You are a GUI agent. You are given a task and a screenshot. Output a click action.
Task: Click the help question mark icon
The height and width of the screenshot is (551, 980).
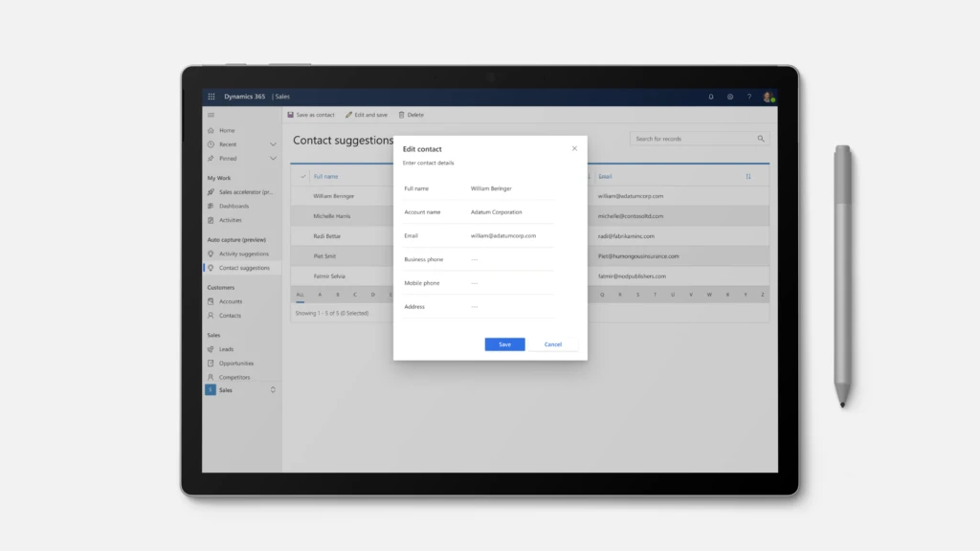coord(749,97)
